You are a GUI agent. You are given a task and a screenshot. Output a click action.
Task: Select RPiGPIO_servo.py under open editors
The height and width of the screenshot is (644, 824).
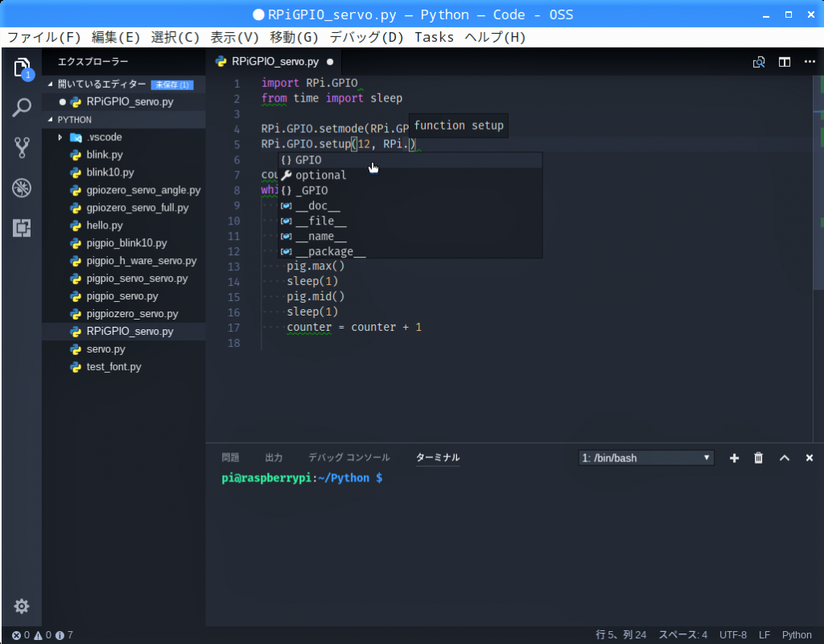[x=124, y=102]
